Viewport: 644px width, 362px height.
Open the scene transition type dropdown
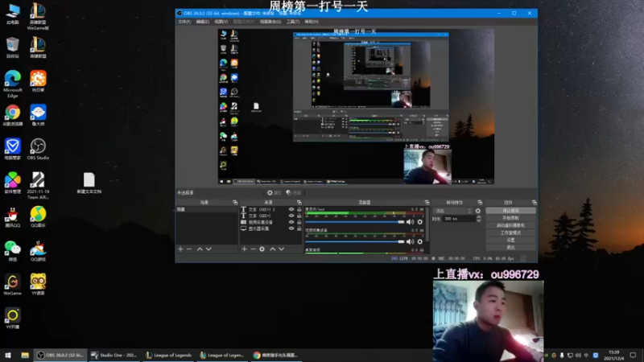[453, 211]
